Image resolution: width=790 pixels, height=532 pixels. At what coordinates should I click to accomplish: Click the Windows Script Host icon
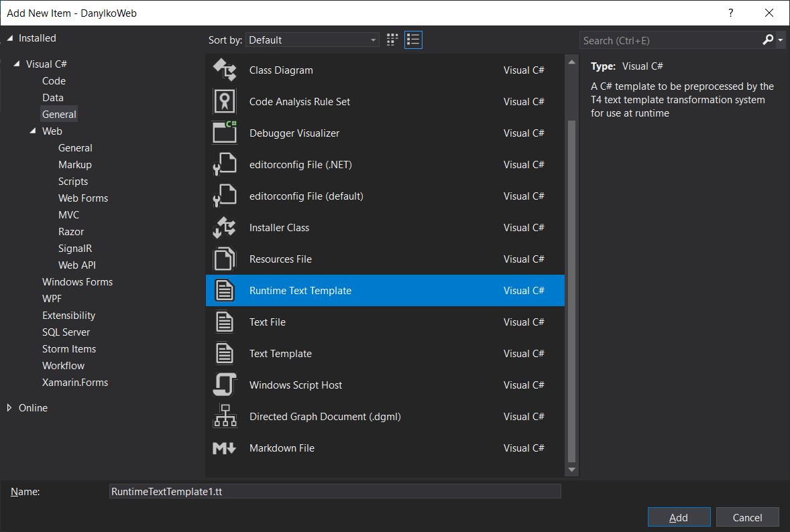[225, 385]
